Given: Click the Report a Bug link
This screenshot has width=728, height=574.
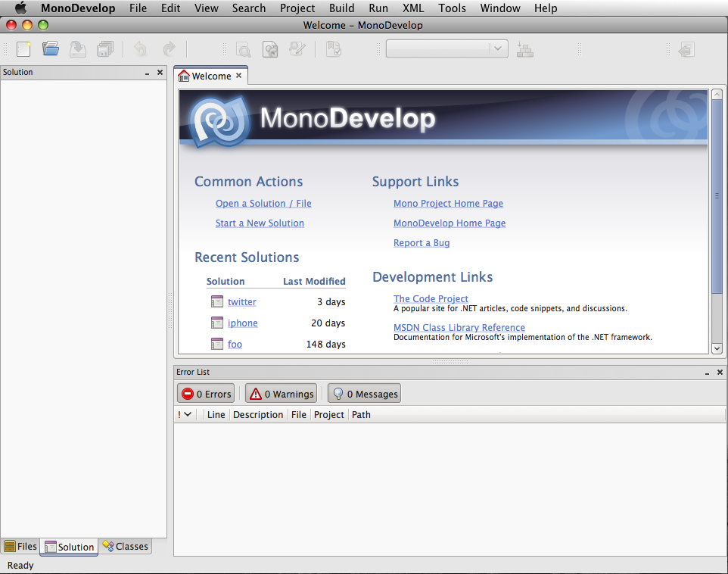Looking at the screenshot, I should 421,242.
